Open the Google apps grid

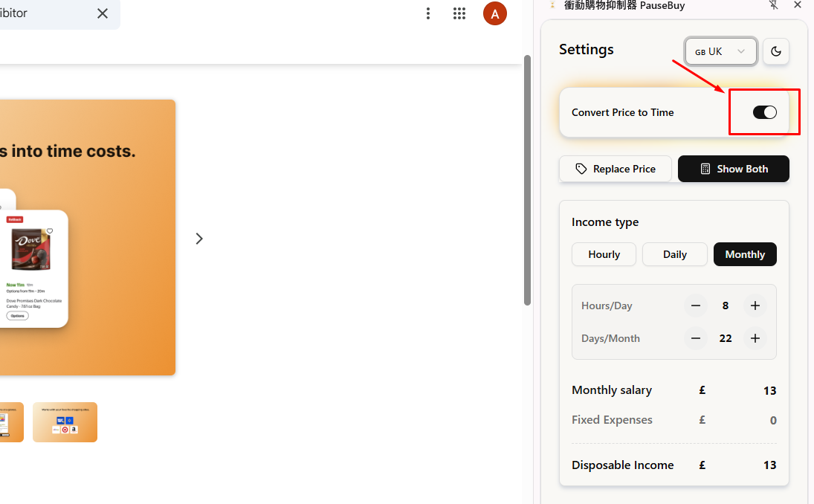(x=459, y=13)
